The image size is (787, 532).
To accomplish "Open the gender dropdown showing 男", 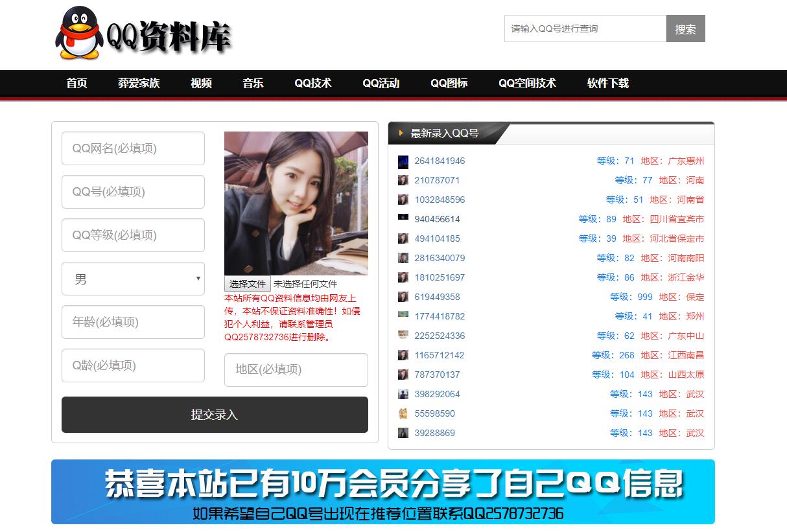I will (x=133, y=279).
